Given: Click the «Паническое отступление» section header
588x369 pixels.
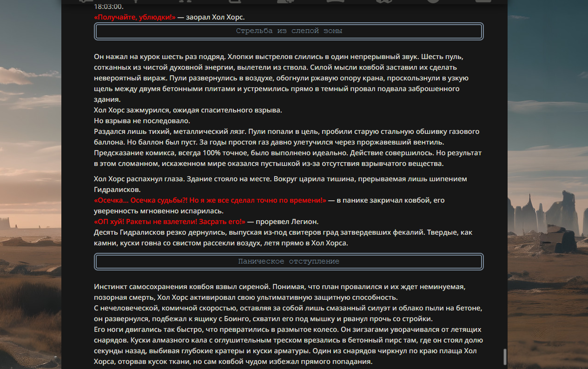Looking at the screenshot, I should tap(289, 261).
